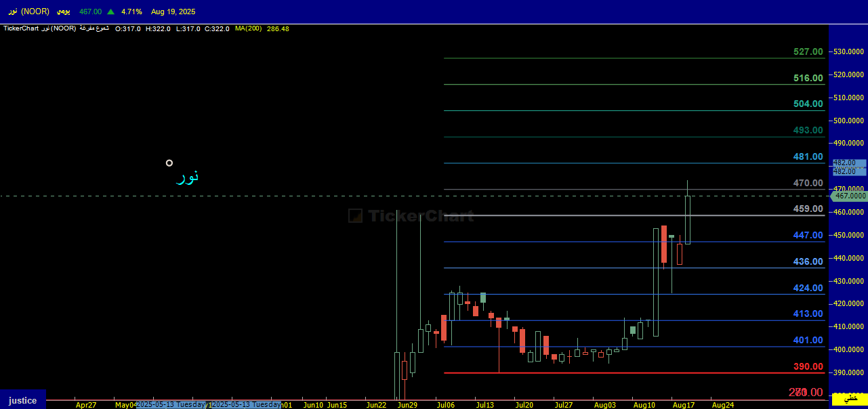868x409 pixels.
Task: Click the 467.0000 current price tag on axis
Action: pos(850,196)
